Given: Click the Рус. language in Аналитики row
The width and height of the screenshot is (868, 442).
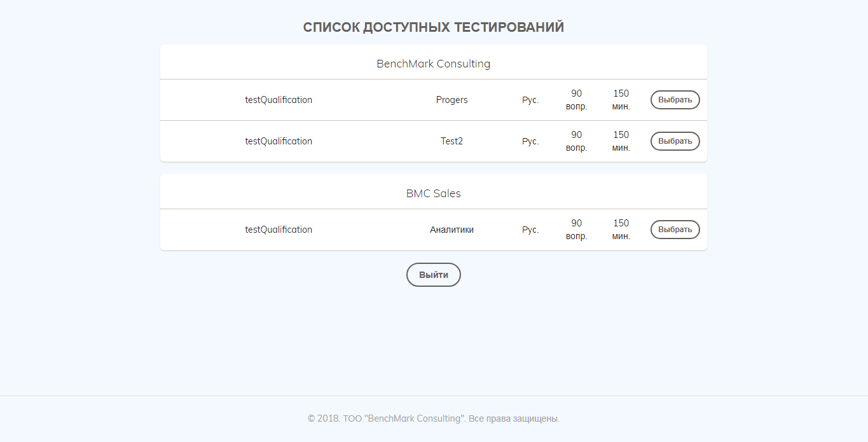Looking at the screenshot, I should click(530, 230).
